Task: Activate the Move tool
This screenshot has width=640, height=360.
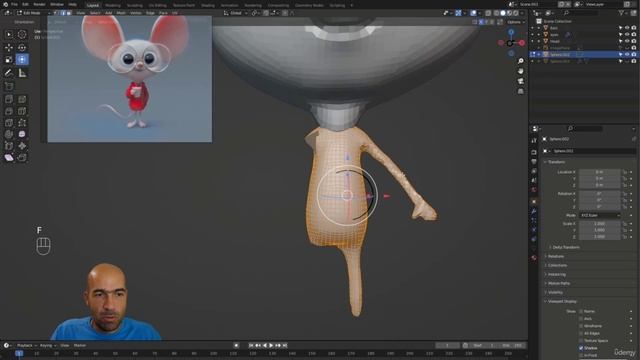Action: 9,48
